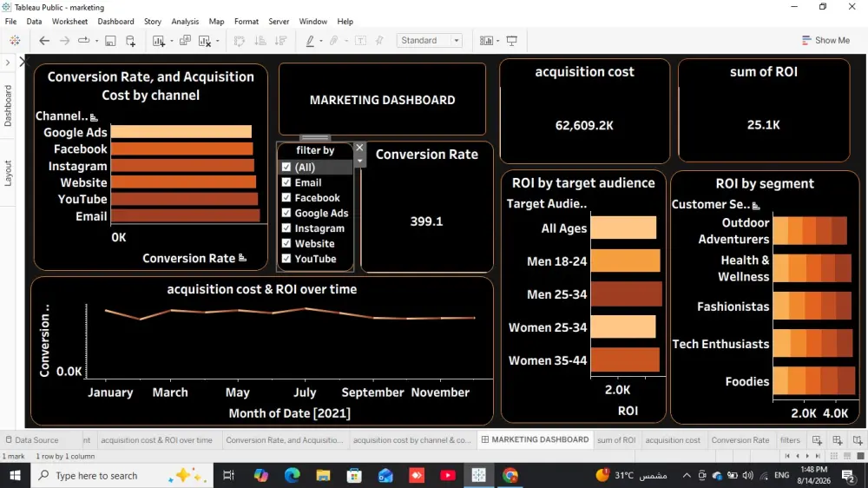Open the Replay animation dropdown arrow
Viewport: 868px width, 488px height.
pyautogui.click(x=96, y=41)
